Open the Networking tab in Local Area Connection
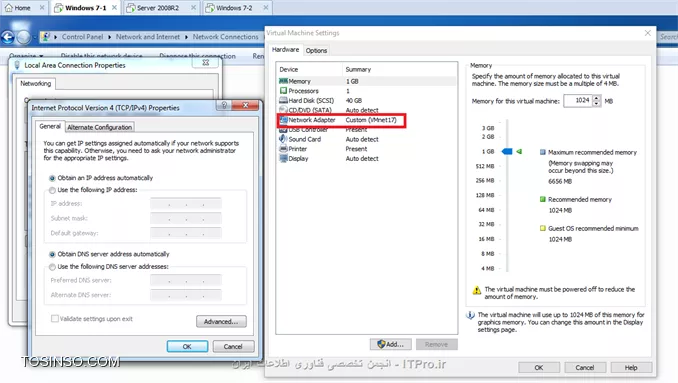 point(35,83)
